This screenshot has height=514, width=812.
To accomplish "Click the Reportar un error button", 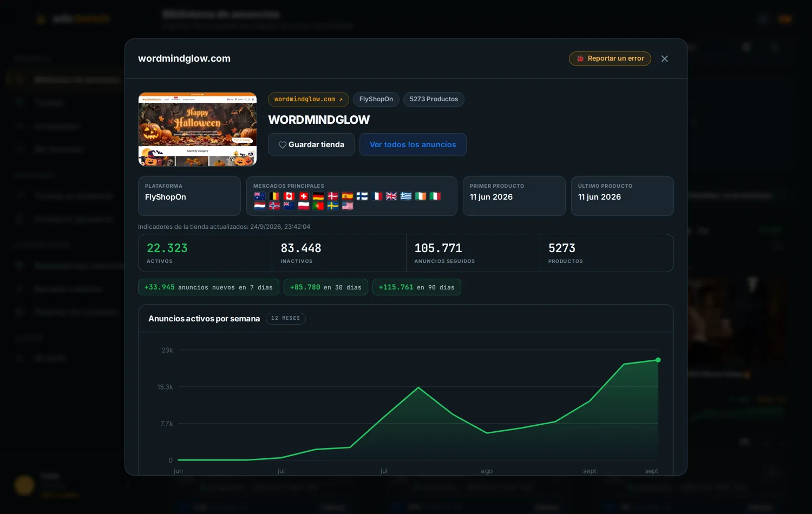I will tap(610, 58).
